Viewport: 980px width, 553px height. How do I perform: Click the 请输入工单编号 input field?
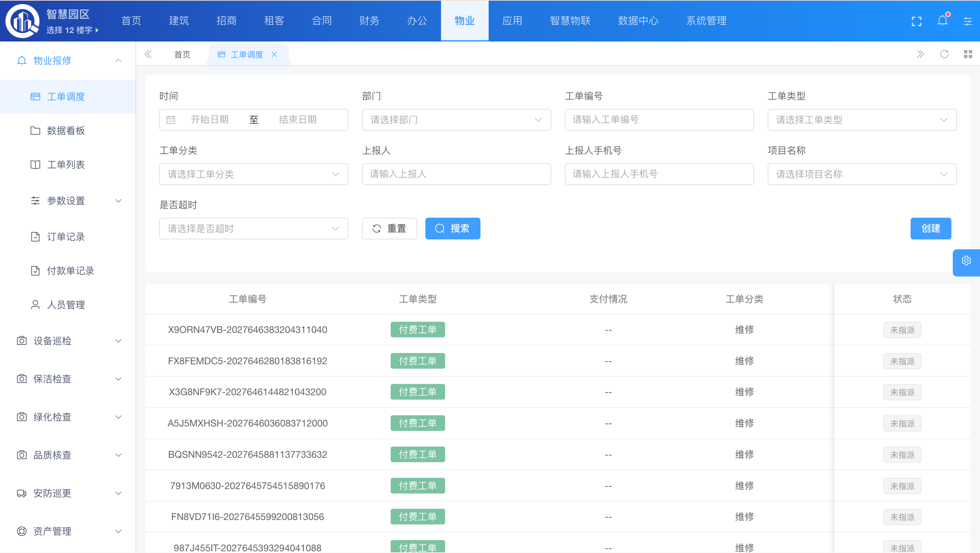(659, 120)
